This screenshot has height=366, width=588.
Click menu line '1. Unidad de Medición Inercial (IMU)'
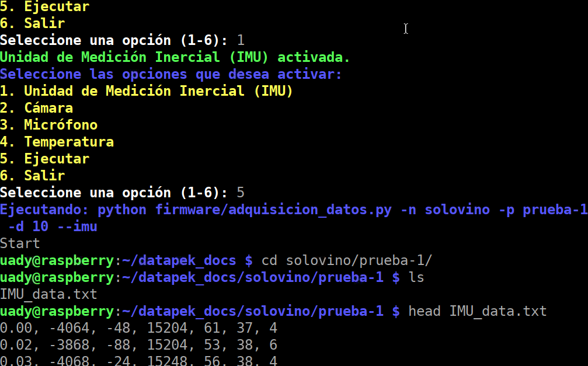146,91
